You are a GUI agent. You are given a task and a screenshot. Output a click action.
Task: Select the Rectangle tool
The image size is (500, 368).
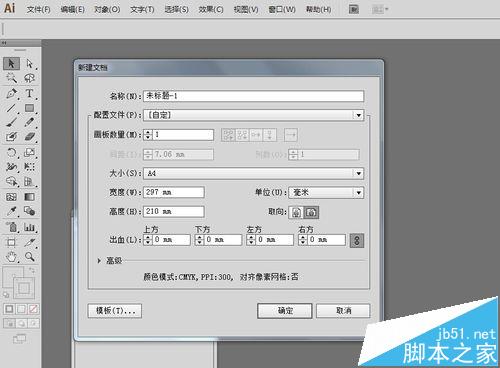[30, 108]
